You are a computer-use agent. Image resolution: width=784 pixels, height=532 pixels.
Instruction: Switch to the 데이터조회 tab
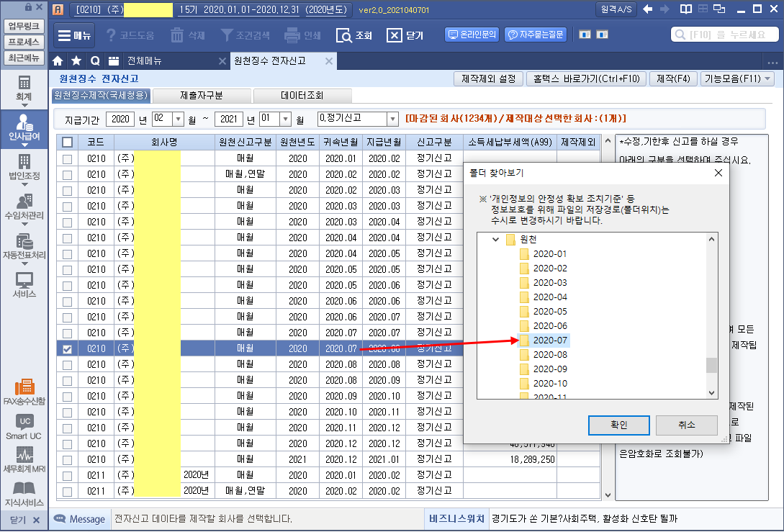point(302,95)
